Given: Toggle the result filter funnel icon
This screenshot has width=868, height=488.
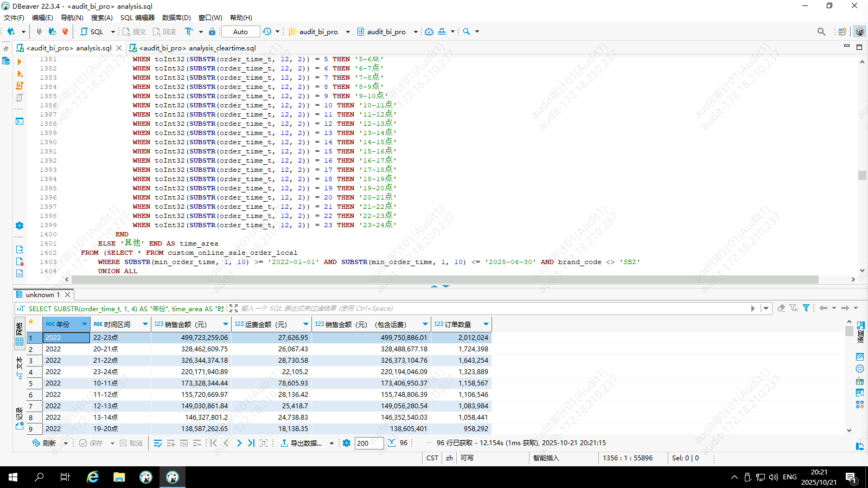Looking at the screenshot, I should pyautogui.click(x=806, y=308).
